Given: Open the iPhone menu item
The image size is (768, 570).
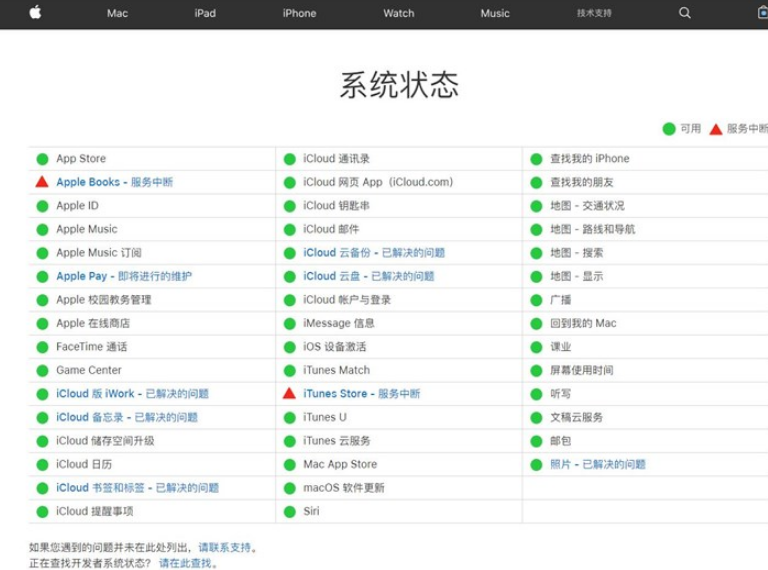Looking at the screenshot, I should (299, 13).
